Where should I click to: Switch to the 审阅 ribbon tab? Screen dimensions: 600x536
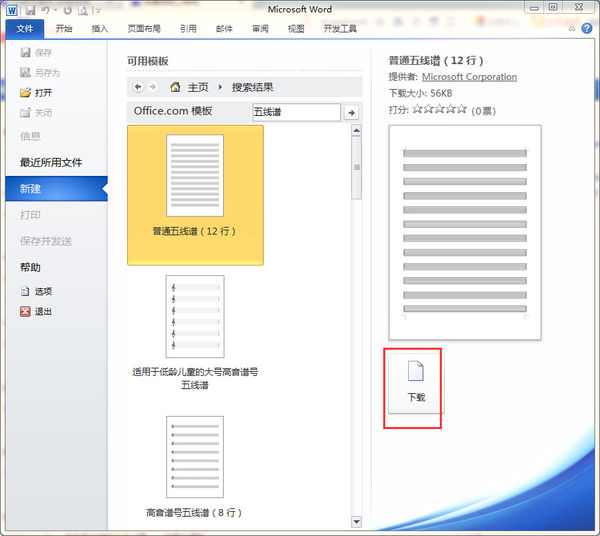tap(260, 29)
